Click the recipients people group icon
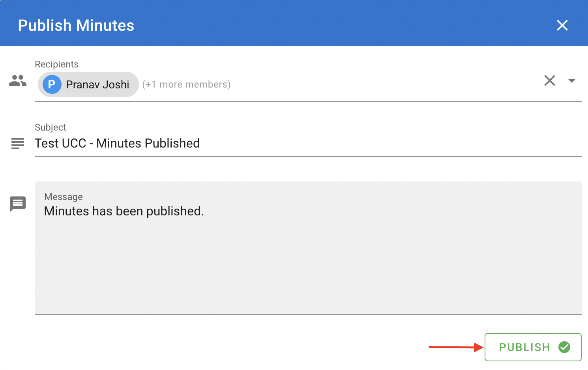588x370 pixels. click(18, 81)
